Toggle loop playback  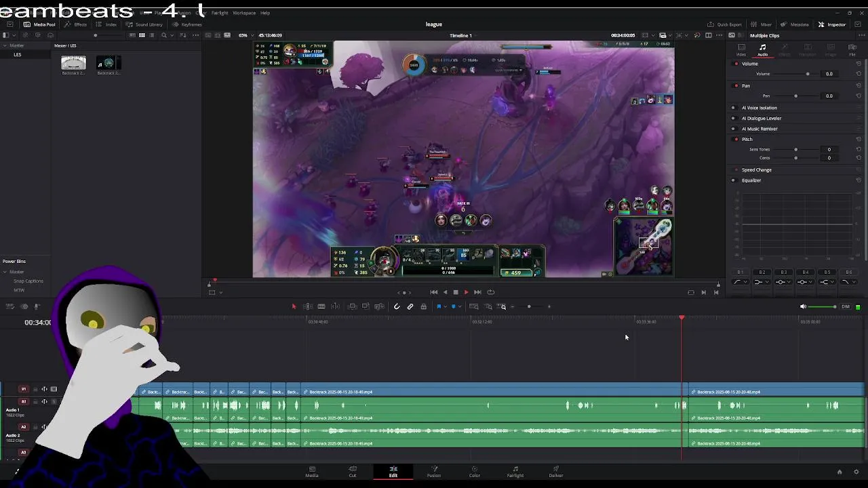[x=490, y=292]
